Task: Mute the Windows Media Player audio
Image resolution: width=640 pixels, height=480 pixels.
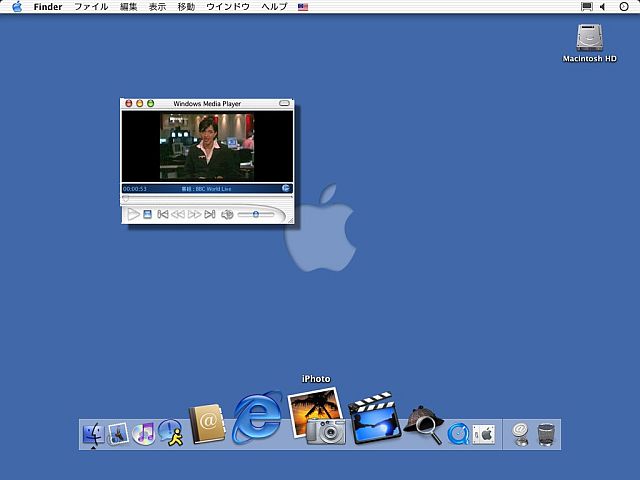Action: click(227, 214)
